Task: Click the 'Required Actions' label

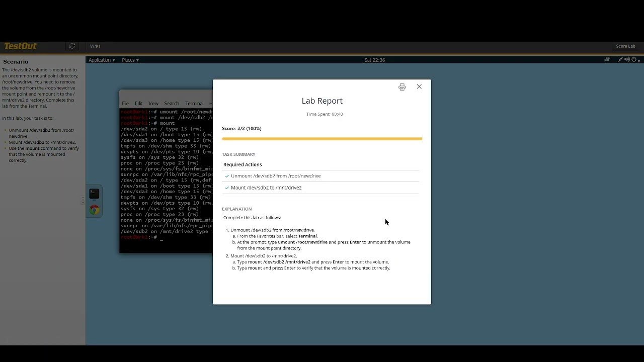Action: (x=243, y=164)
